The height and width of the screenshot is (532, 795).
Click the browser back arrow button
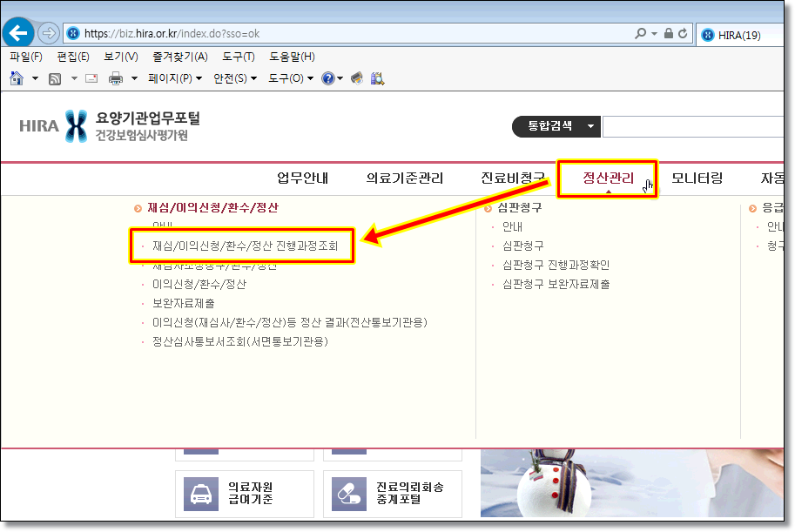17,33
